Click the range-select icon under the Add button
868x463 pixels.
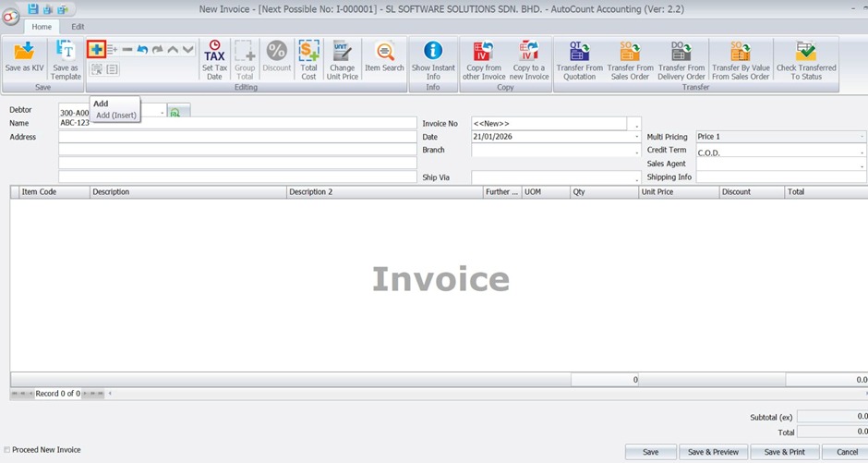(96, 69)
